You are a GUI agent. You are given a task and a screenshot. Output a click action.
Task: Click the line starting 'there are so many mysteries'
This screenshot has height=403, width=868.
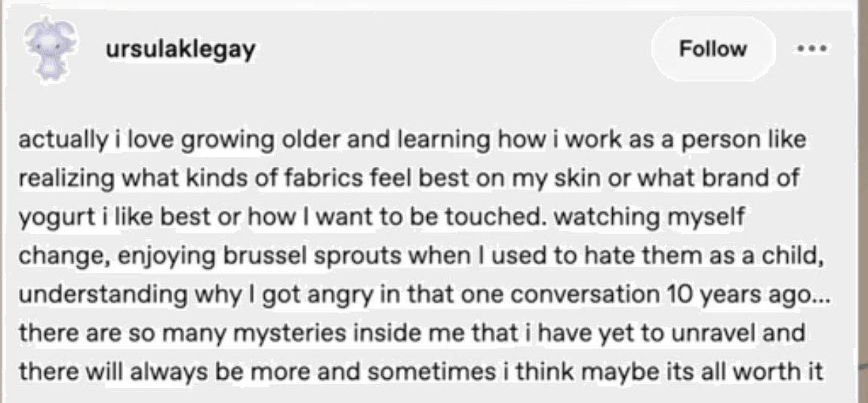pyautogui.click(x=412, y=334)
